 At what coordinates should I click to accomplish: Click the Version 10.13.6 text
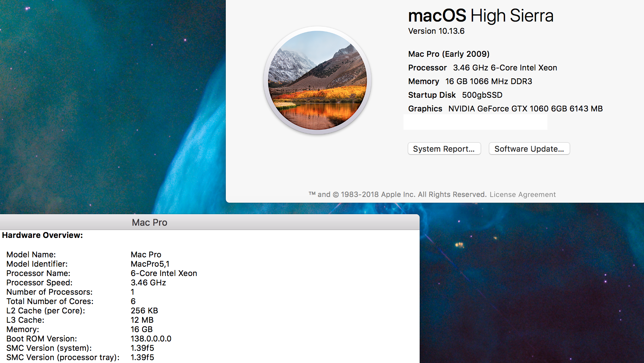436,31
